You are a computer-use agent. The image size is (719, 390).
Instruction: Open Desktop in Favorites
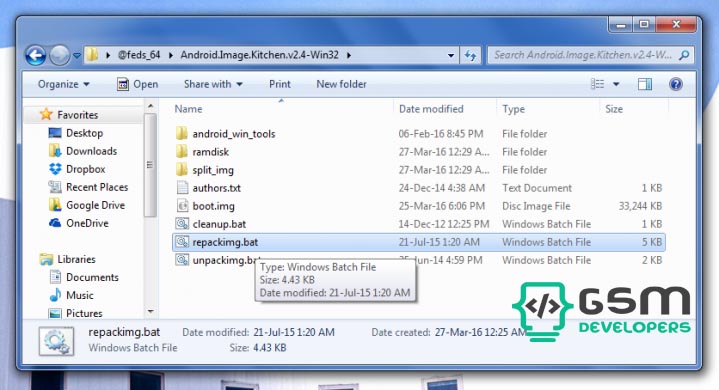84,133
